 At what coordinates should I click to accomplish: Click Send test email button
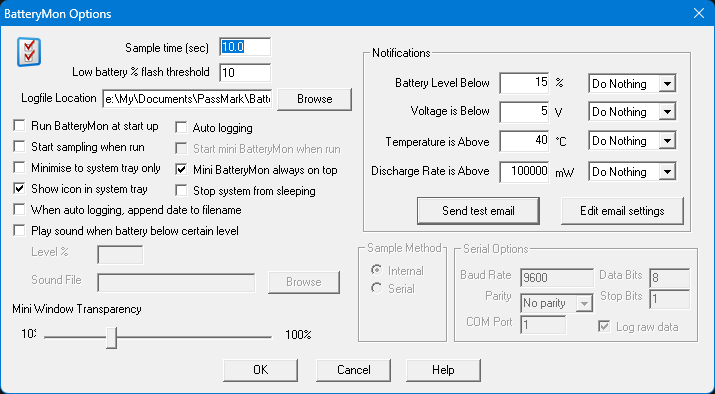tap(478, 211)
